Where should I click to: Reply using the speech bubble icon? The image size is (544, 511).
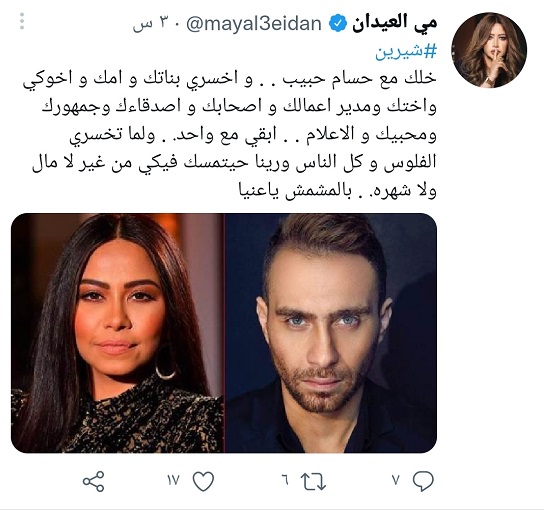click(x=423, y=481)
